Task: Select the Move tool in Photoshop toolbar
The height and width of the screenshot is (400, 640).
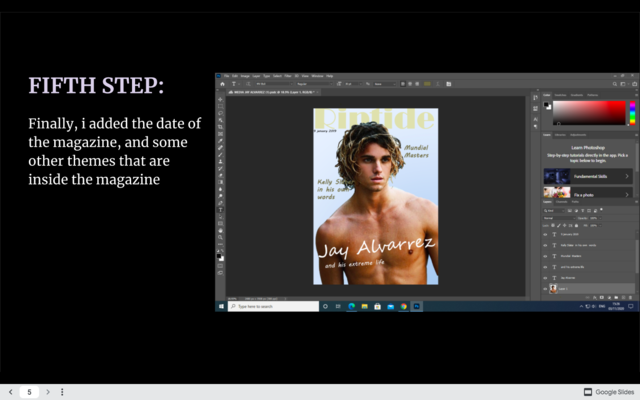Action: click(220, 99)
